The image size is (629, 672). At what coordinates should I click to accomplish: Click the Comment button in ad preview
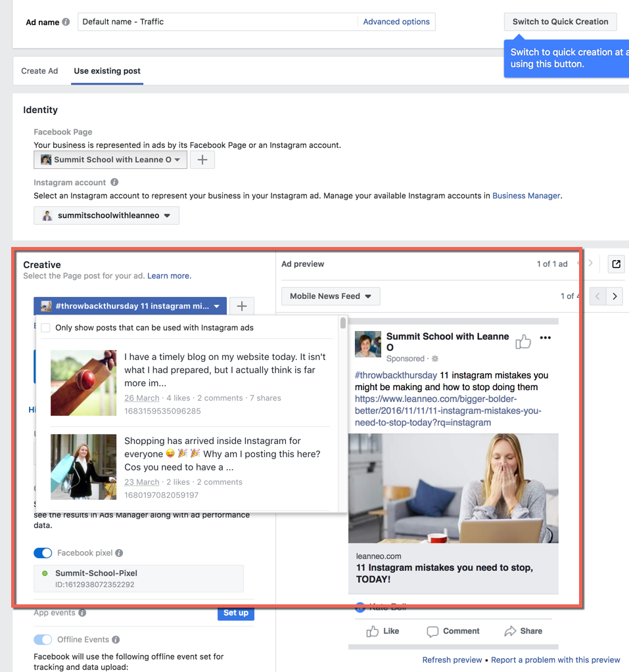pyautogui.click(x=454, y=631)
